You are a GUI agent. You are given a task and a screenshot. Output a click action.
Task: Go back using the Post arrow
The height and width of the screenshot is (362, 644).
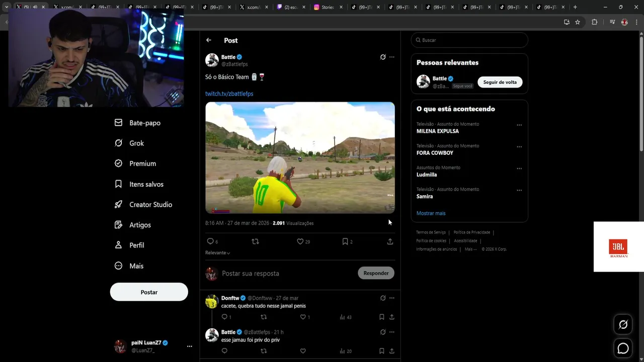pyautogui.click(x=209, y=40)
